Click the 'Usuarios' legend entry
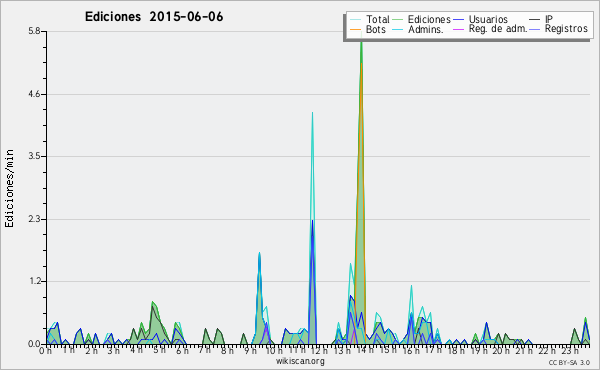600x370 pixels. click(488, 19)
